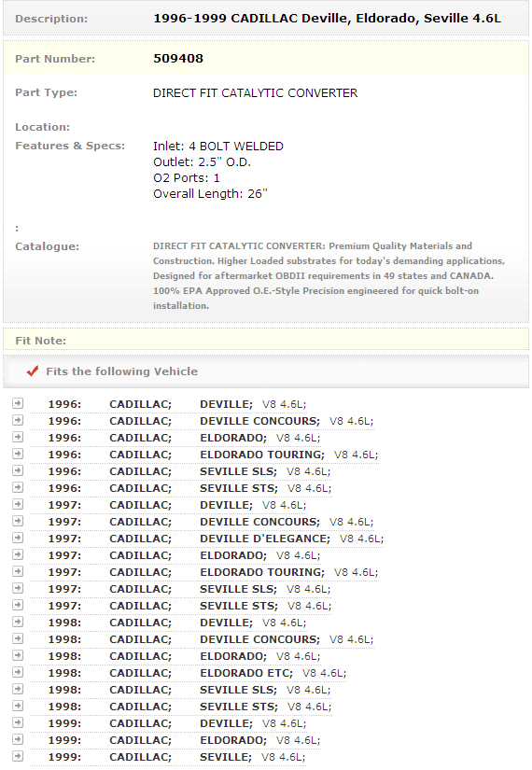Click the Fit Note label
Screen dimensions: 532x770
coord(41,341)
